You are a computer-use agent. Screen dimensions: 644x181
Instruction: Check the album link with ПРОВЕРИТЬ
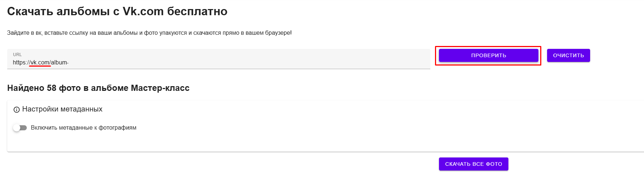[489, 55]
